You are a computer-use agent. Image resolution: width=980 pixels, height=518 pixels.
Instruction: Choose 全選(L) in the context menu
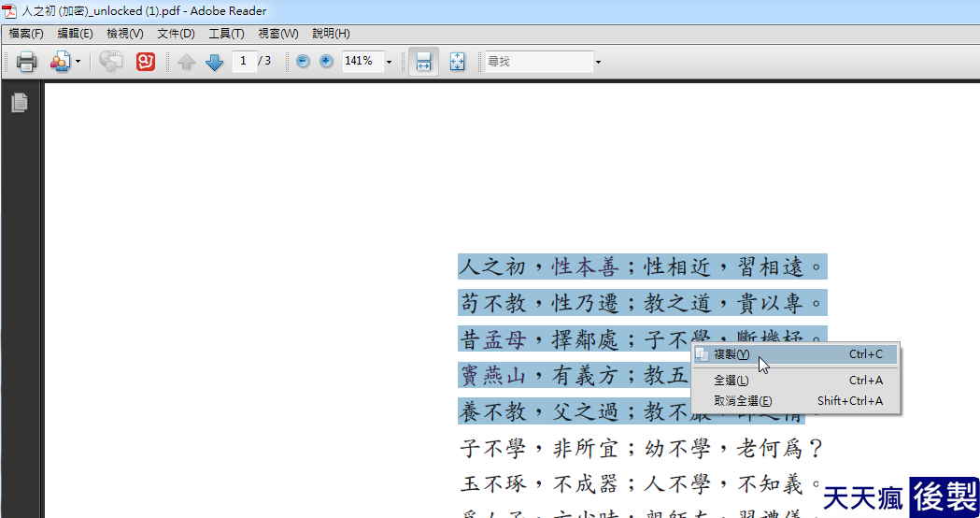[x=796, y=380]
